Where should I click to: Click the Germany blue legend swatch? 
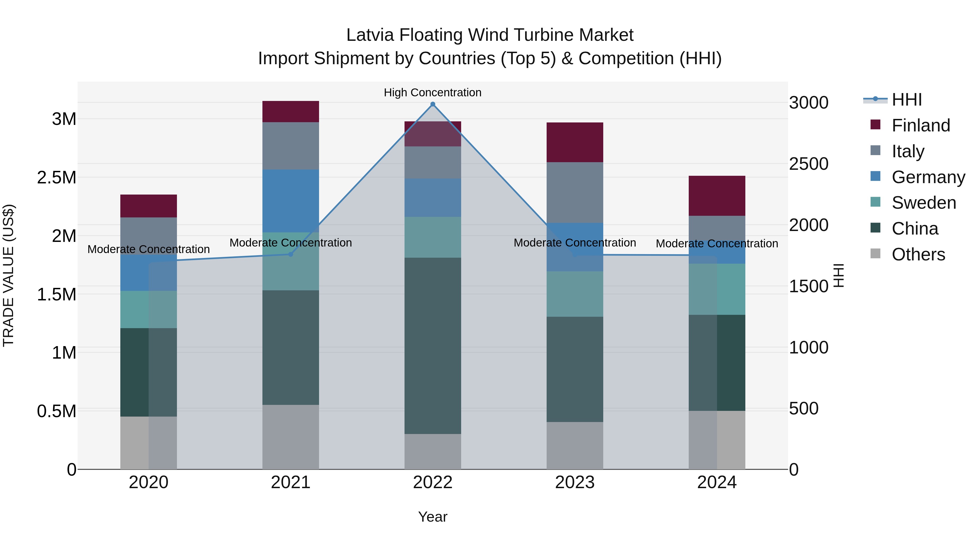coord(875,176)
